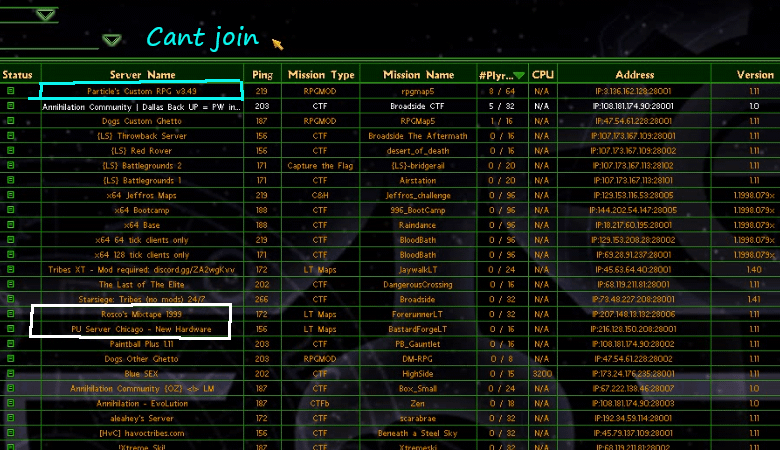Click status icon for x64 Jeffros Maps
780x450 pixels.
click(10, 195)
